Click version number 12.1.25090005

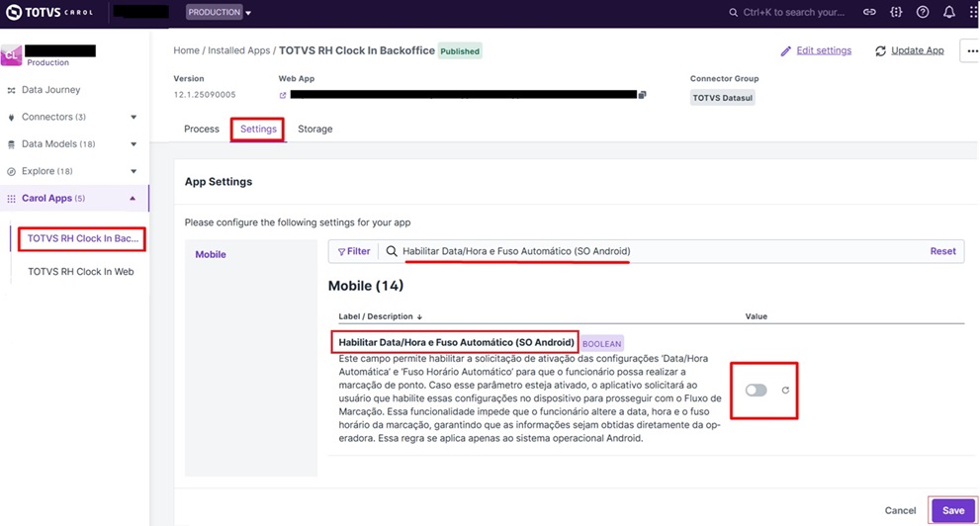[x=205, y=95]
